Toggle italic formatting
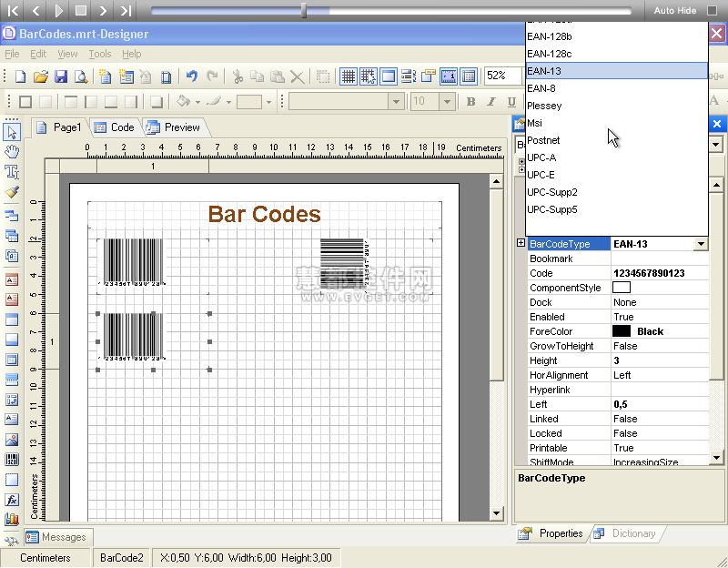 click(491, 101)
